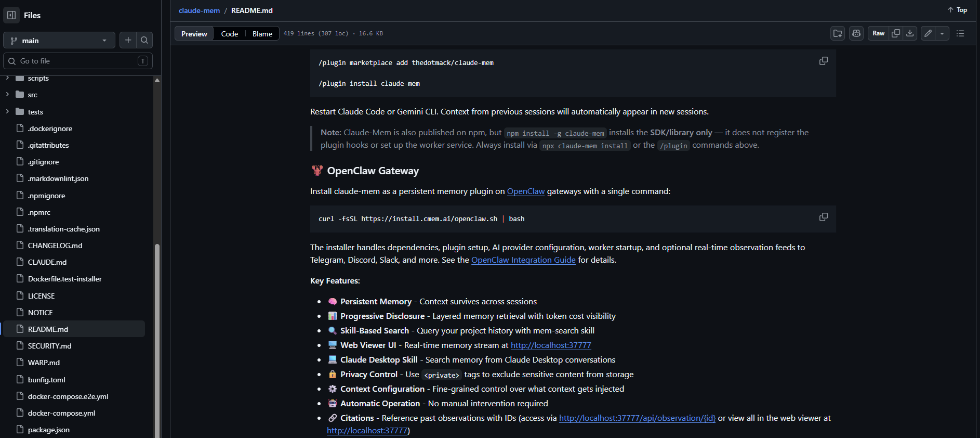Copy the plugin marketplace code block
The height and width of the screenshot is (438, 980).
[824, 61]
